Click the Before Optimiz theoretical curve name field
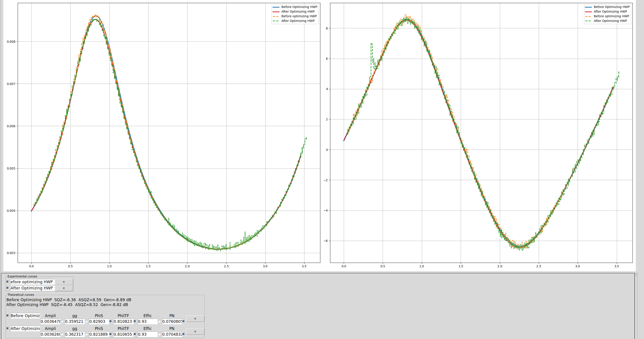 point(25,316)
